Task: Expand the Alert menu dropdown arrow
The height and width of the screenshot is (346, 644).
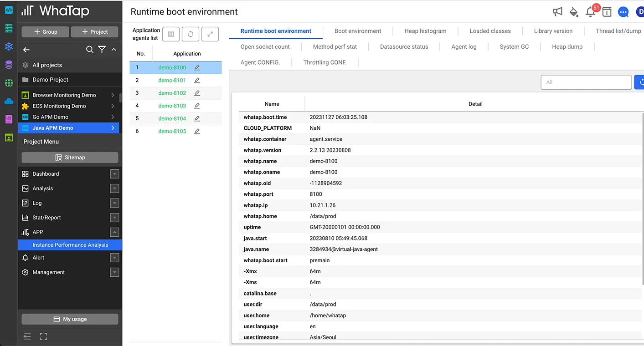Action: (115, 258)
